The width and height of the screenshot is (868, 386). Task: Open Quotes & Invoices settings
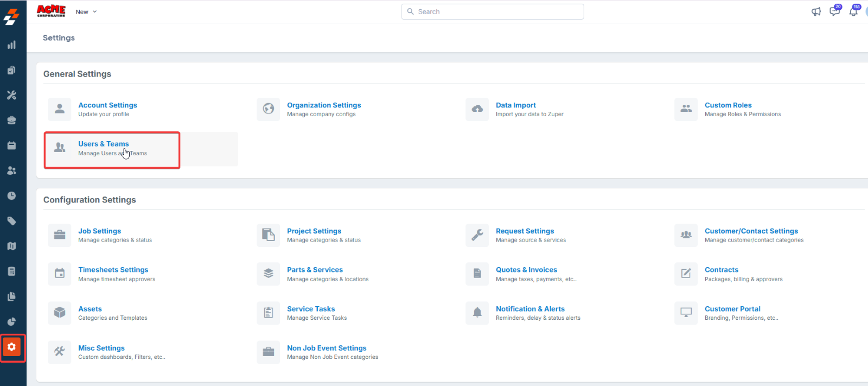tap(526, 270)
